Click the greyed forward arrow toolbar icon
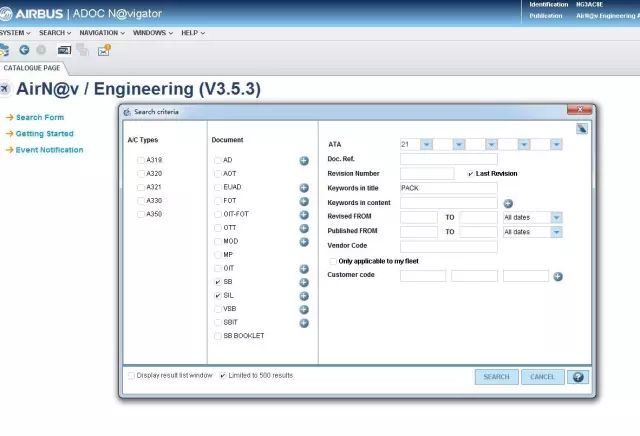Screen dimensions: 640x436 click(x=41, y=50)
